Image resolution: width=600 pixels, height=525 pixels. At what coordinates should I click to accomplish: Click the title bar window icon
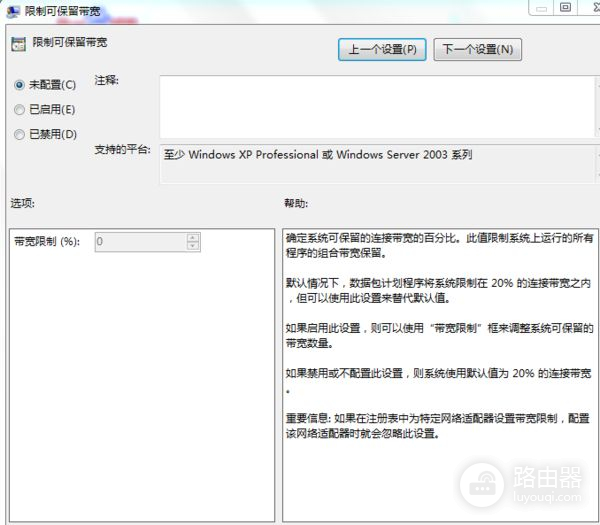pos(13,12)
